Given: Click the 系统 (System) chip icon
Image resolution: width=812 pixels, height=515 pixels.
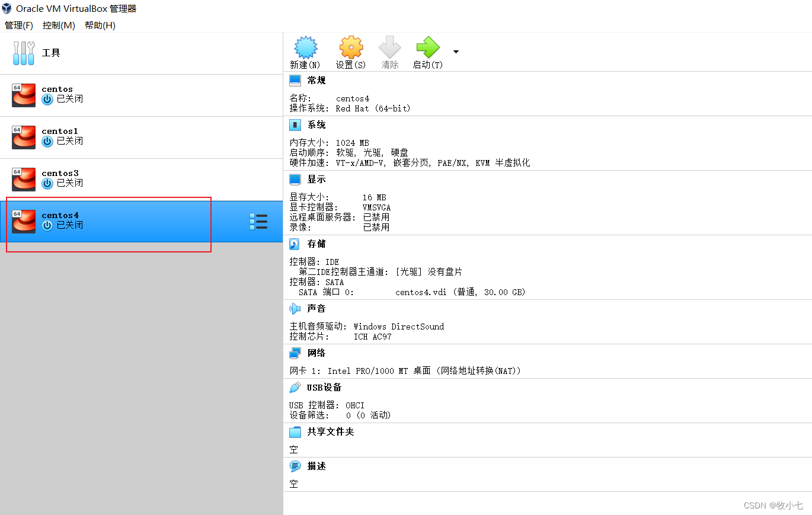Looking at the screenshot, I should (295, 125).
